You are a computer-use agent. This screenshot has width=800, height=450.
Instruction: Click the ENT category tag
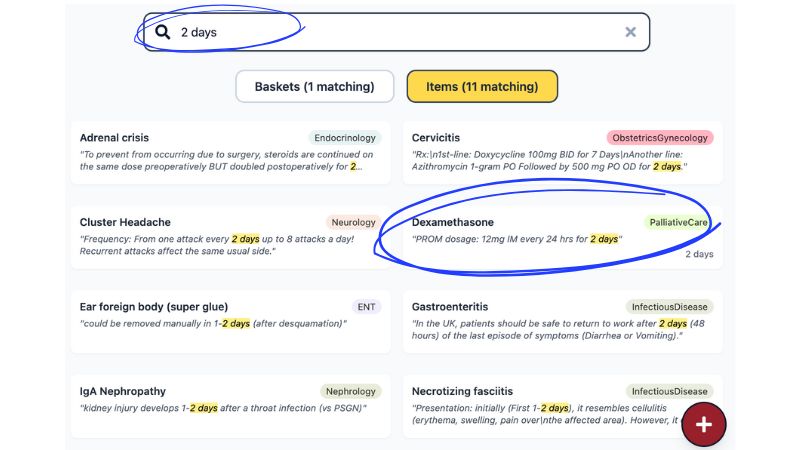[366, 307]
